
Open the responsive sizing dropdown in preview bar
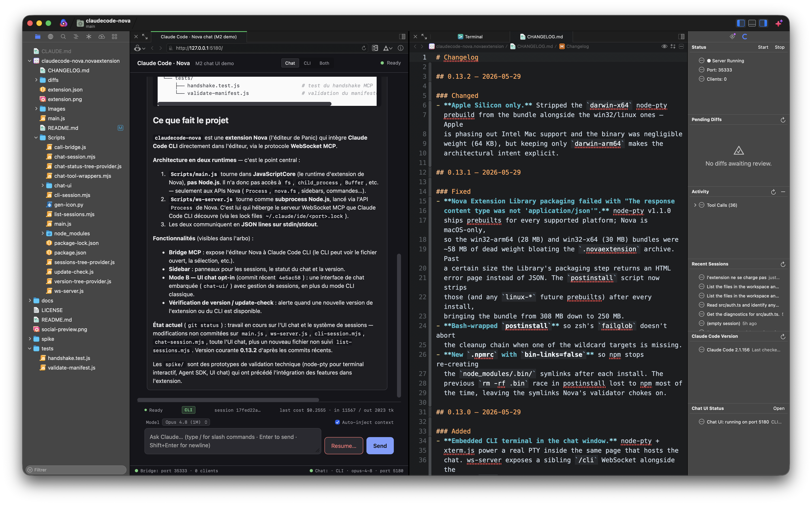click(387, 48)
